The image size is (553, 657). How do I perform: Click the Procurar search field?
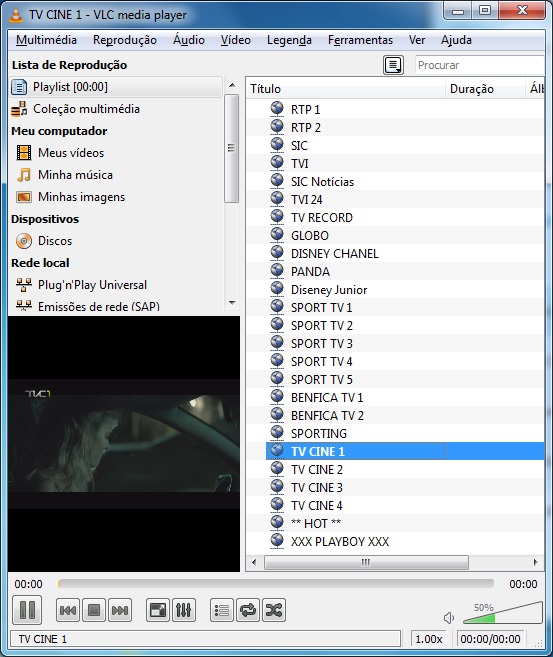(480, 65)
